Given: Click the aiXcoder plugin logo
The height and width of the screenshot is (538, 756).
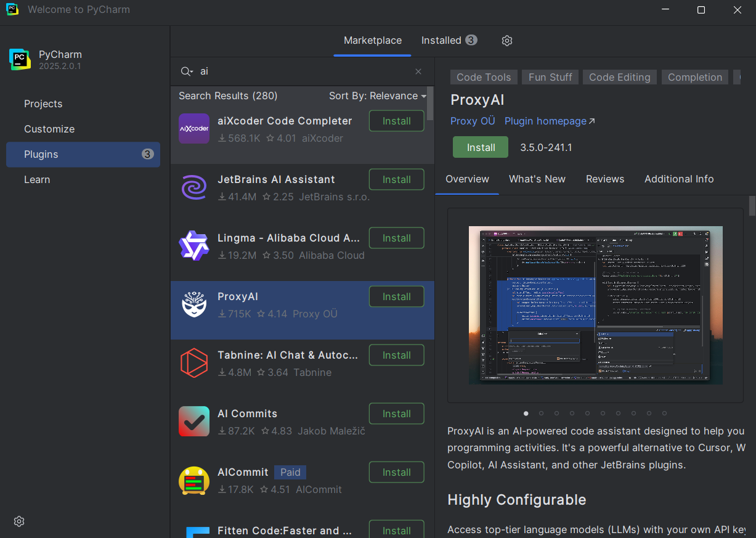Looking at the screenshot, I should pos(194,129).
